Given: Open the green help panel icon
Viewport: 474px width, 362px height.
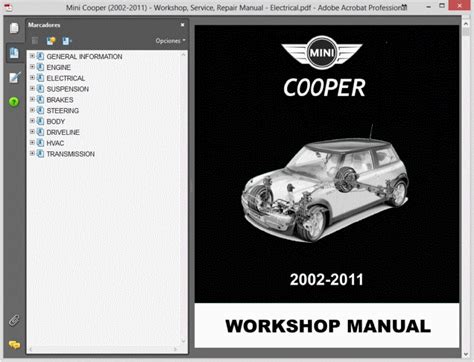Looking at the screenshot, I should point(14,102).
